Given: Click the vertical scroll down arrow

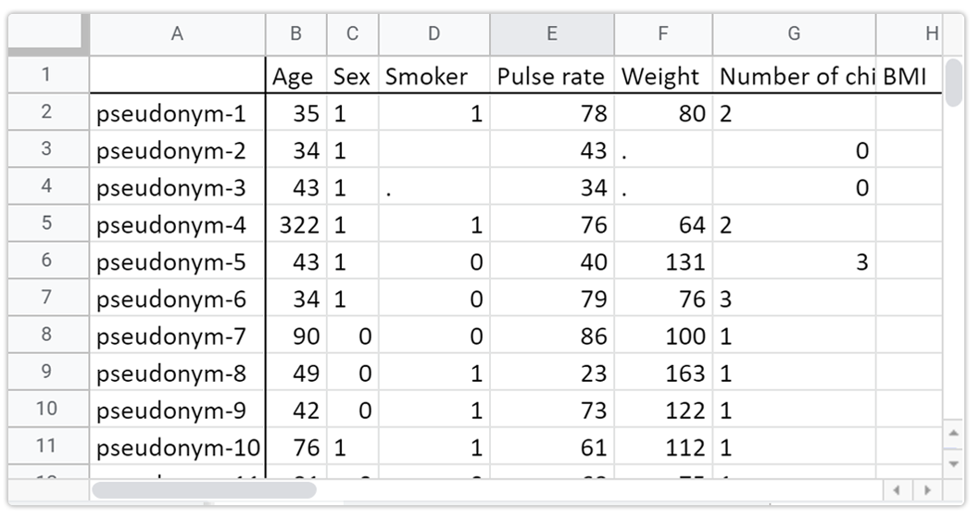Looking at the screenshot, I should pyautogui.click(x=954, y=462).
